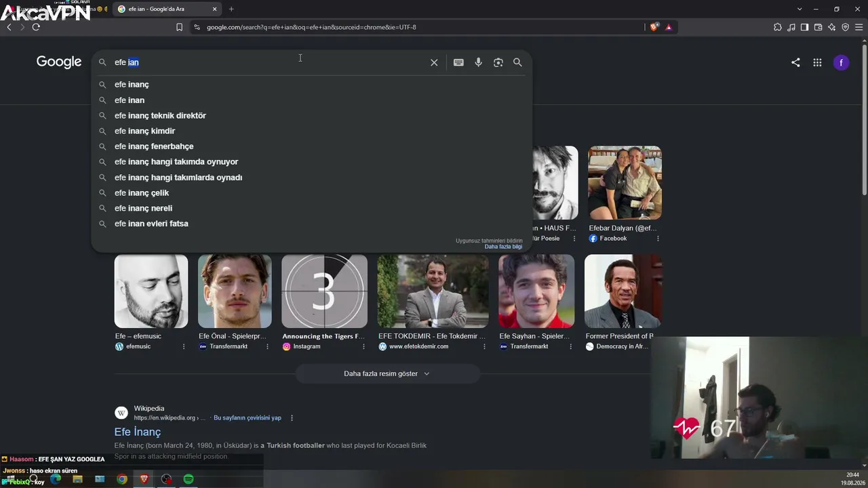
Task: Choose suggestion "efe inanç teknik direktör"
Action: tap(312, 116)
